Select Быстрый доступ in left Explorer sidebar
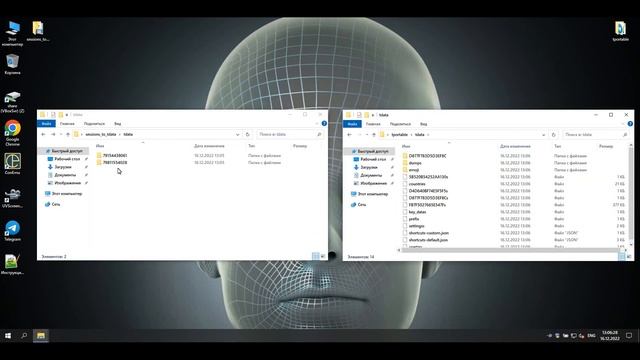The height and width of the screenshot is (360, 640). [67, 151]
